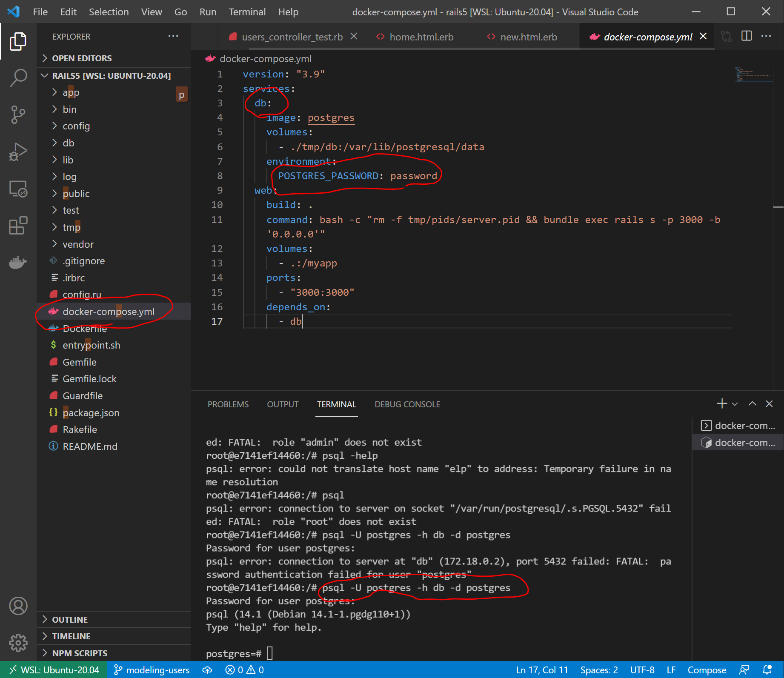
Task: Open the File menu
Action: coord(40,12)
